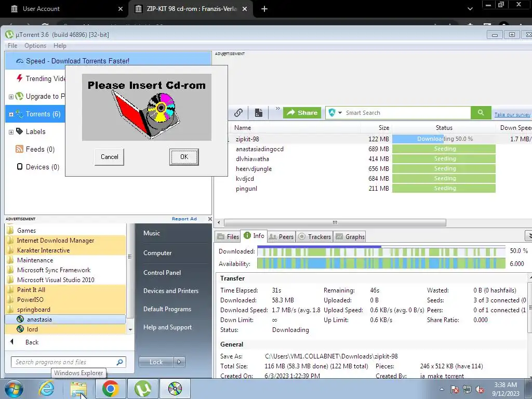Click the zipkit-98 Downloading progress bar
The height and width of the screenshot is (399, 532).
coord(444,139)
